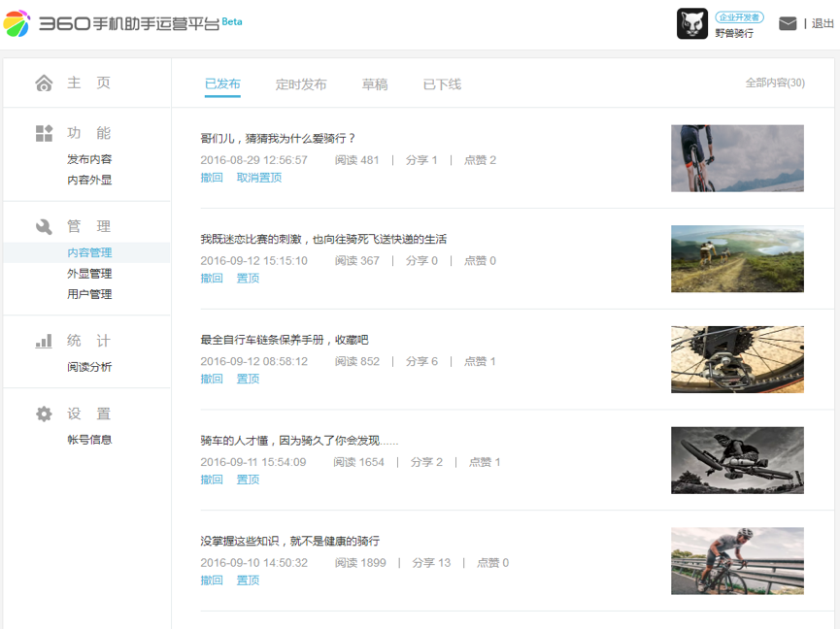Screen dimensions: 840x629
Task: Open 发布内容 in the sidebar
Action: tap(89, 159)
